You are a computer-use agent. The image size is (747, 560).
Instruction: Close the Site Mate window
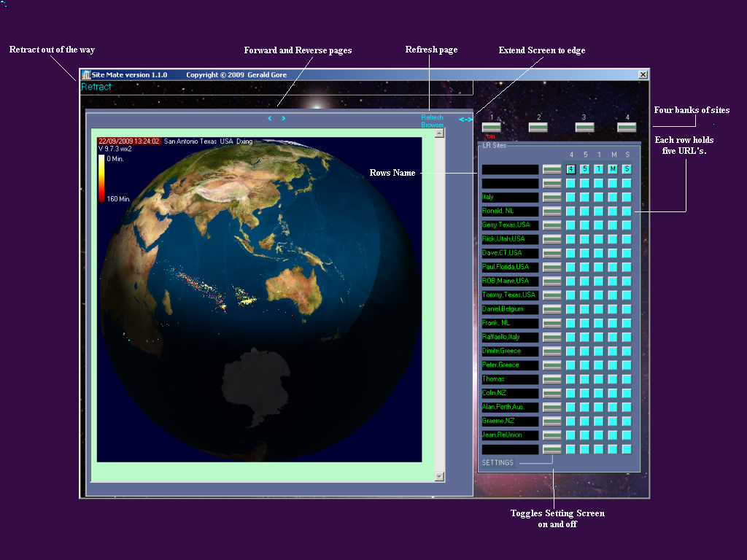pos(643,75)
